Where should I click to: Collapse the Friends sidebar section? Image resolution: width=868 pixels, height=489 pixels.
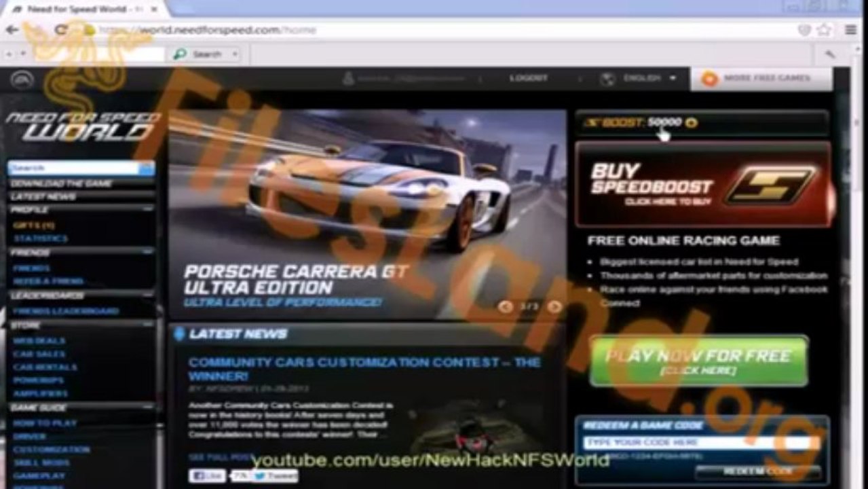148,253
